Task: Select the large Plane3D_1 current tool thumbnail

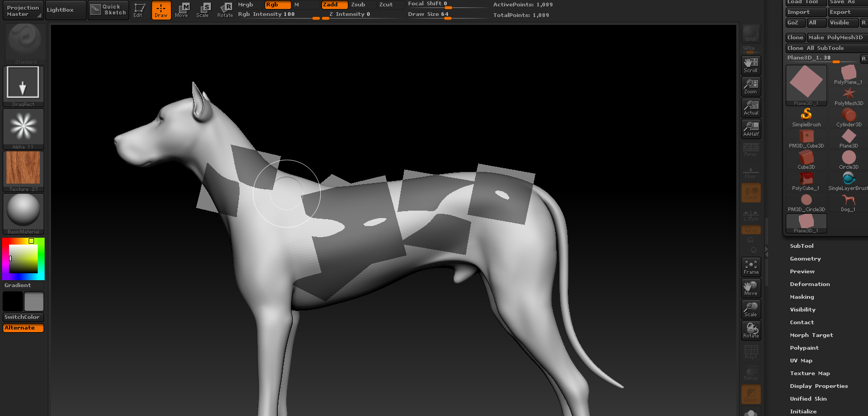Action: point(806,85)
